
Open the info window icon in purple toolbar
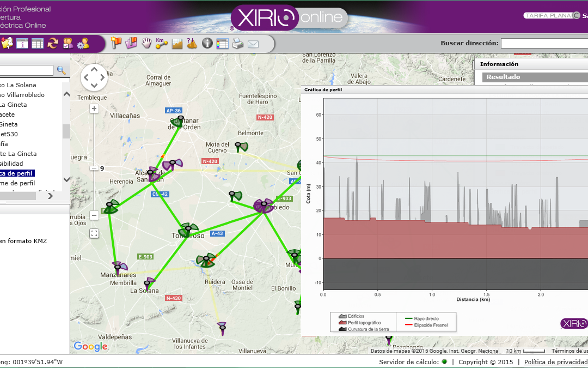point(22,43)
